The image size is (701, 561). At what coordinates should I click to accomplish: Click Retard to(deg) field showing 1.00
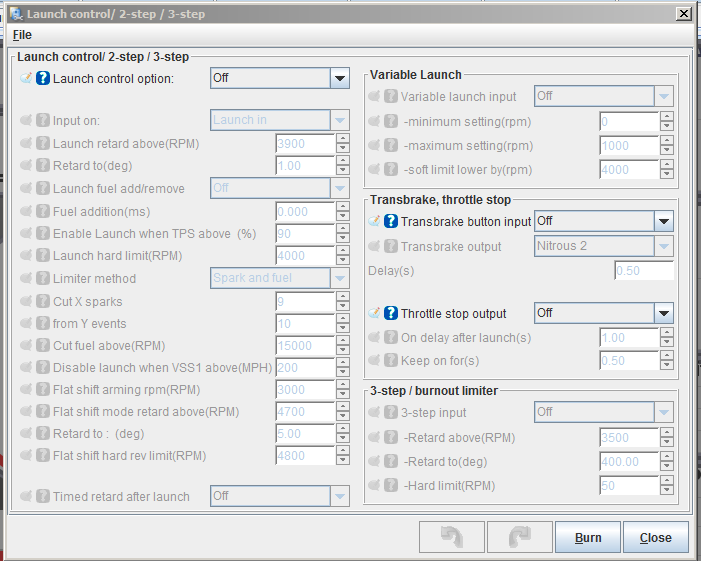[x=305, y=166]
